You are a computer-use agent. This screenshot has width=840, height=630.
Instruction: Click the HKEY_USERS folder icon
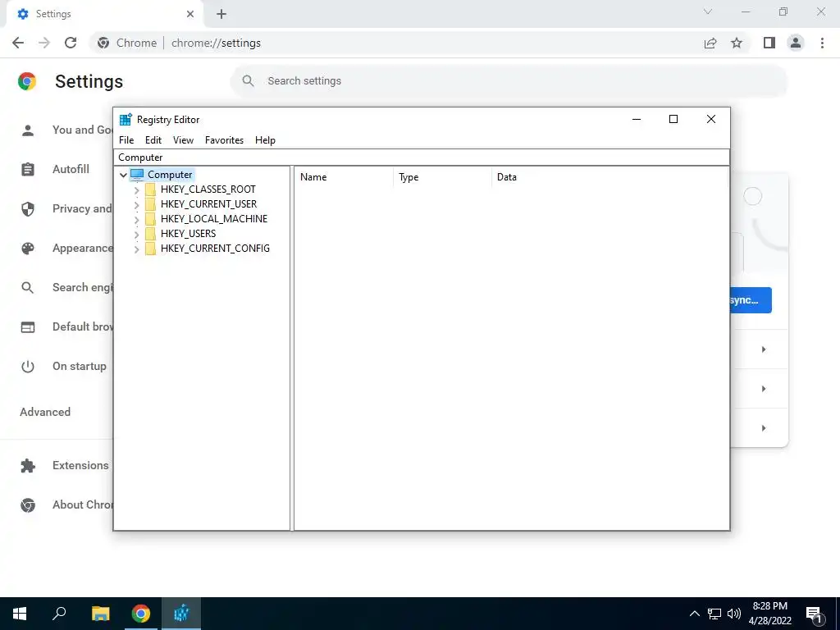coord(151,234)
